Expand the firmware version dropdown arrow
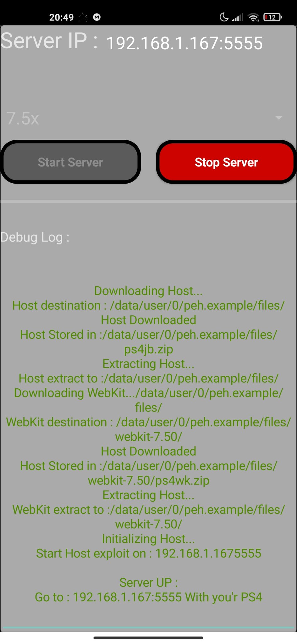 tap(278, 118)
